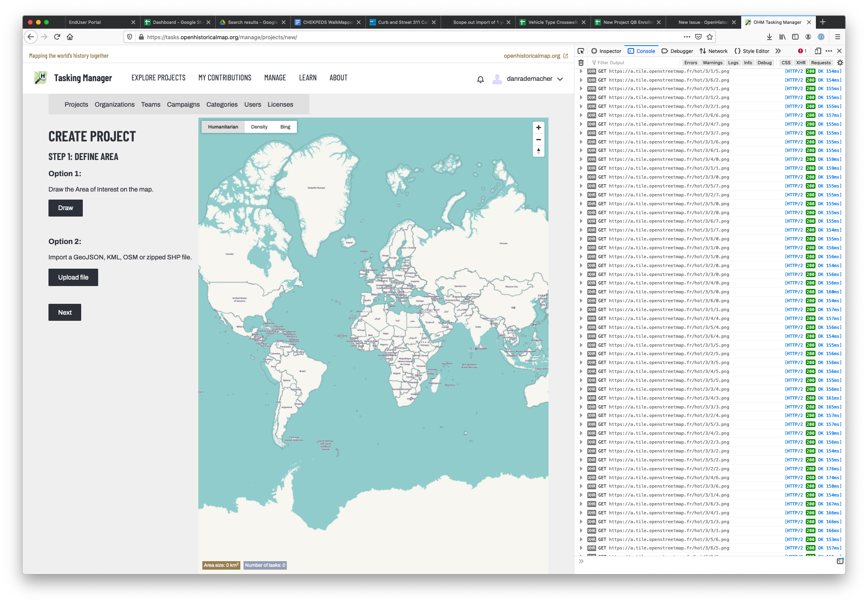Select the element picker tool in devtools

point(581,51)
